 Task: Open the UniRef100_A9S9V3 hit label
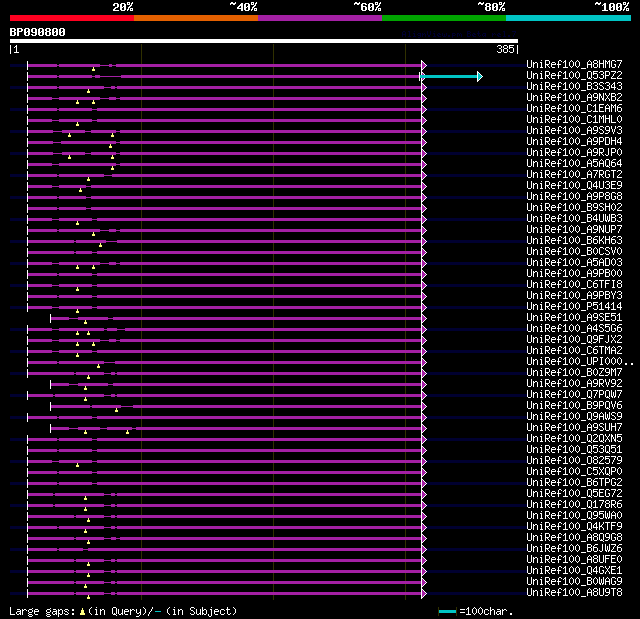[574, 131]
